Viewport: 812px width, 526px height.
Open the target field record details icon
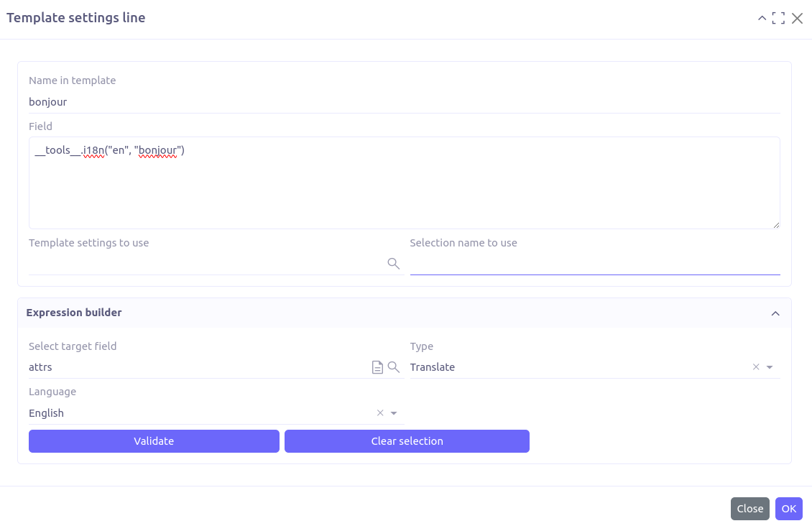pyautogui.click(x=377, y=367)
